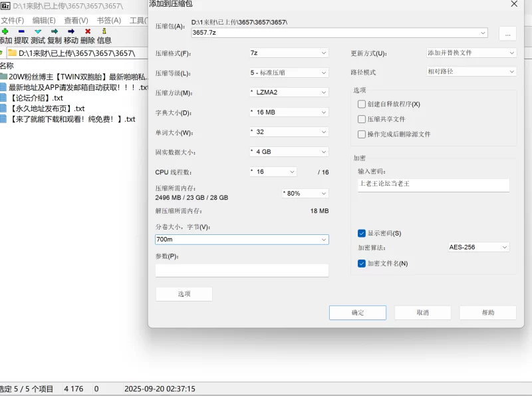Click the Cancel (取消) button
Screen dimensions: 532x396
click(x=422, y=313)
